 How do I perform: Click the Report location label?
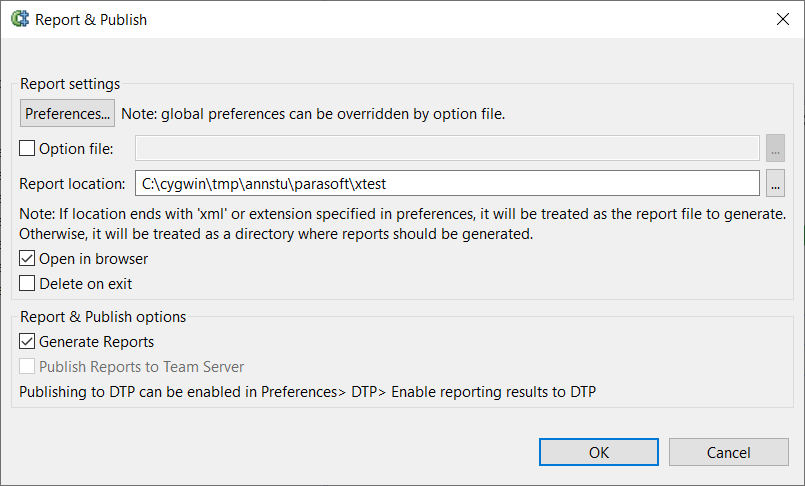[x=72, y=184]
